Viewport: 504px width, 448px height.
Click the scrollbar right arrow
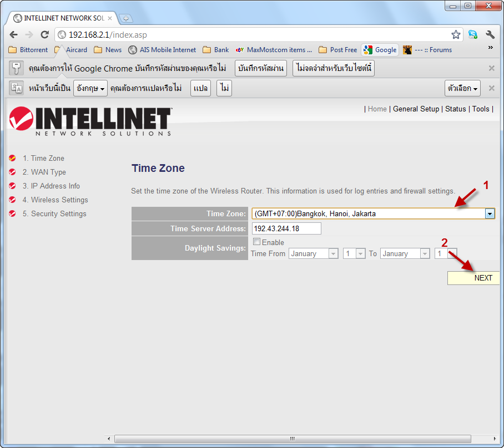[x=495, y=439]
